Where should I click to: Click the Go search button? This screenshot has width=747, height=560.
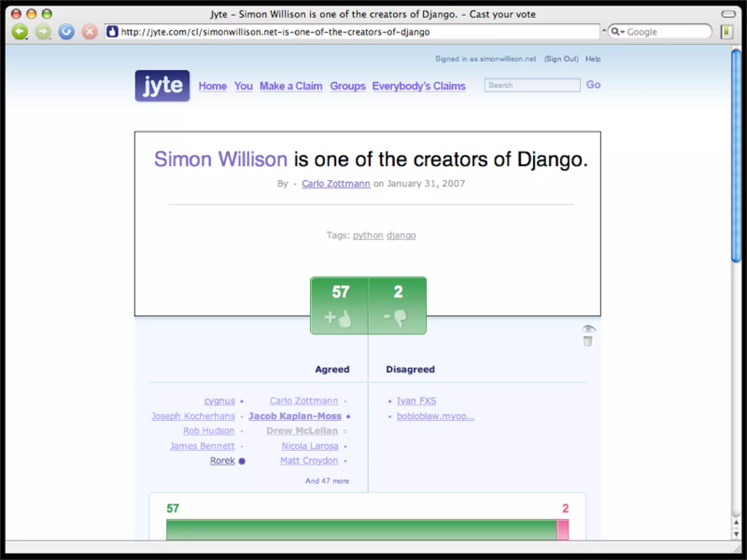[x=593, y=85]
